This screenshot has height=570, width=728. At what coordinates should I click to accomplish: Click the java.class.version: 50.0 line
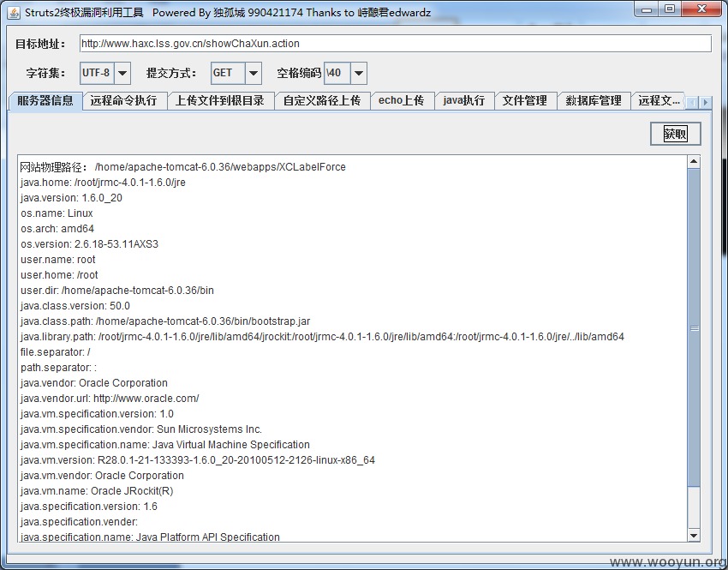(75, 306)
